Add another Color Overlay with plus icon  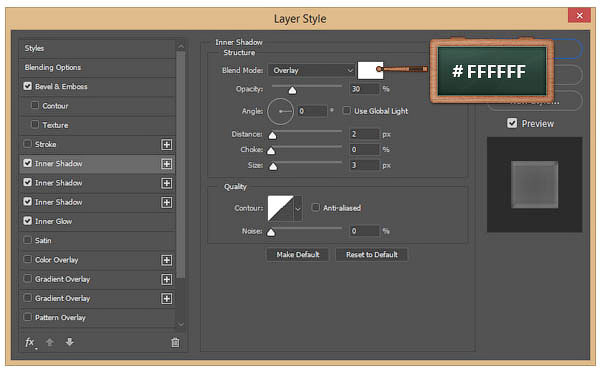[166, 260]
